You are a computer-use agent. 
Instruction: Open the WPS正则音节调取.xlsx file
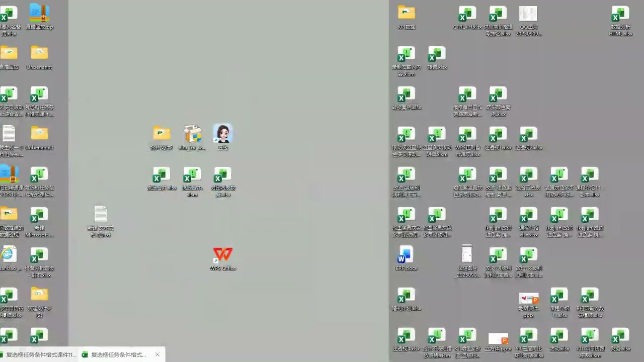(x=467, y=141)
